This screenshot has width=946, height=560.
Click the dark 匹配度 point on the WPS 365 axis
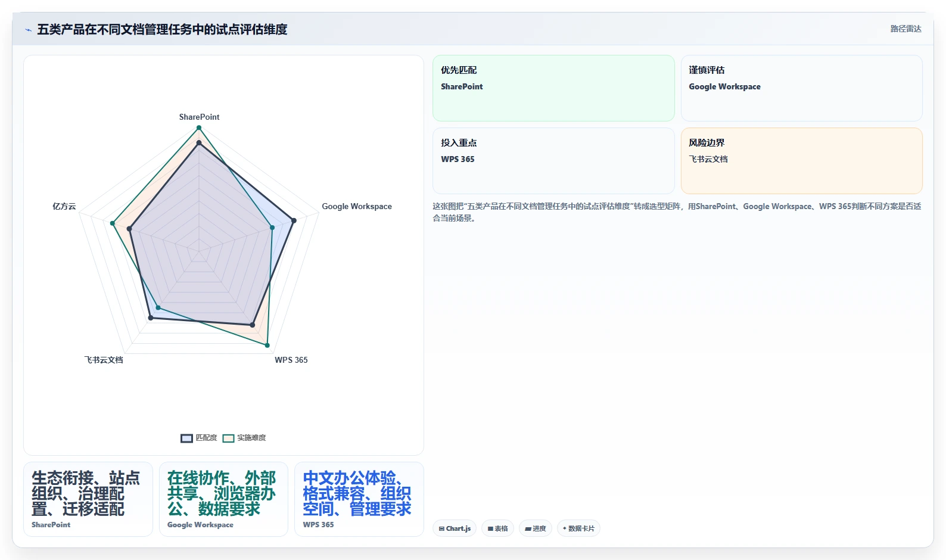[253, 325]
